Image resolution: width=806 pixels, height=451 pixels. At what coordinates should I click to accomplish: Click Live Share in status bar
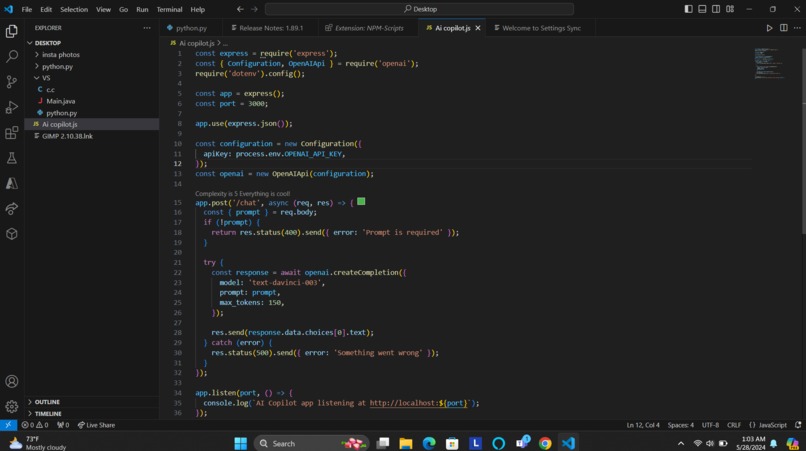pyautogui.click(x=96, y=425)
